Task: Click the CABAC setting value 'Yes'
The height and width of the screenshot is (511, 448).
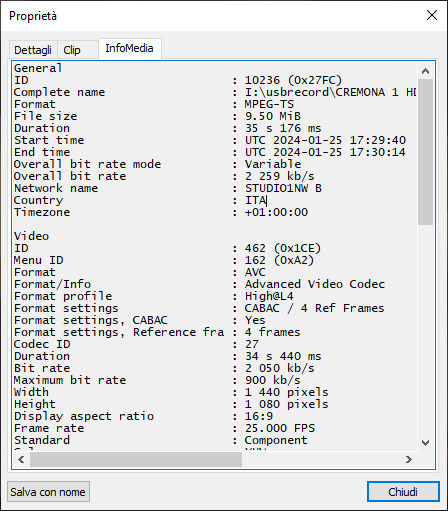Action: pos(255,320)
